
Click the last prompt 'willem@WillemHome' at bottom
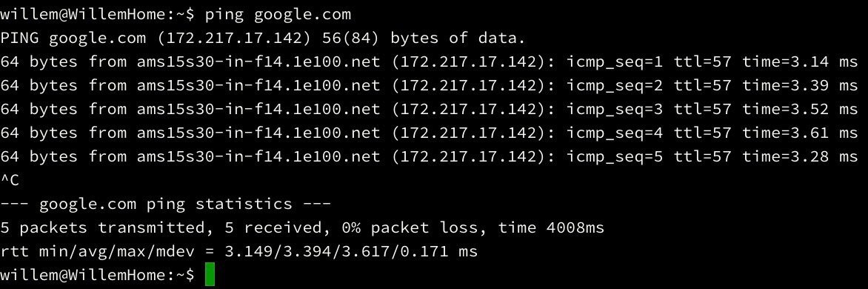click(83, 275)
